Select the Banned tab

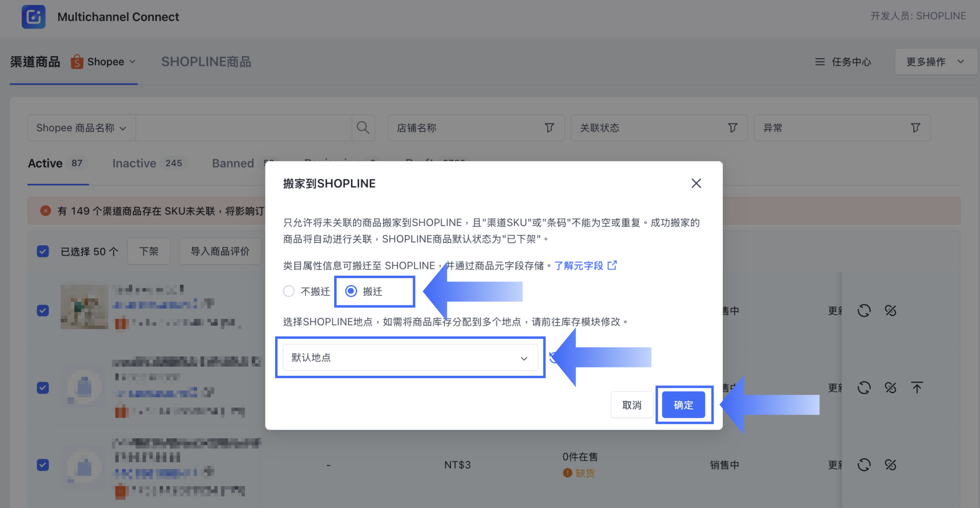(233, 164)
